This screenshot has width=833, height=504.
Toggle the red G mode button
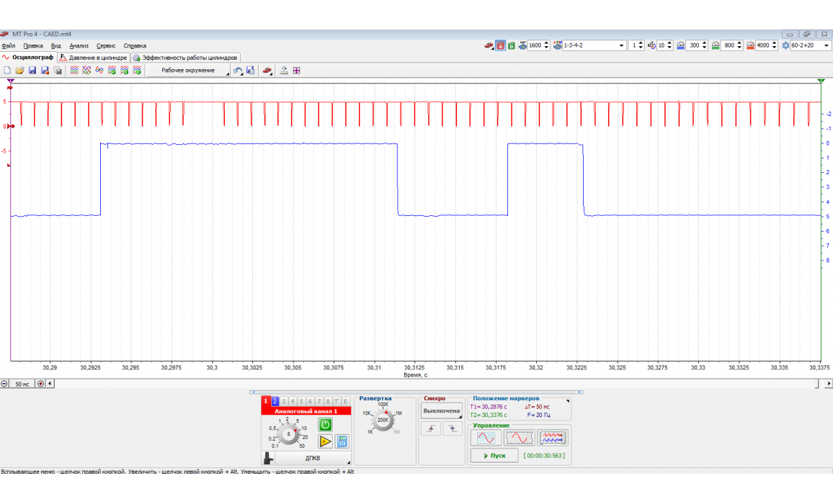500,45
